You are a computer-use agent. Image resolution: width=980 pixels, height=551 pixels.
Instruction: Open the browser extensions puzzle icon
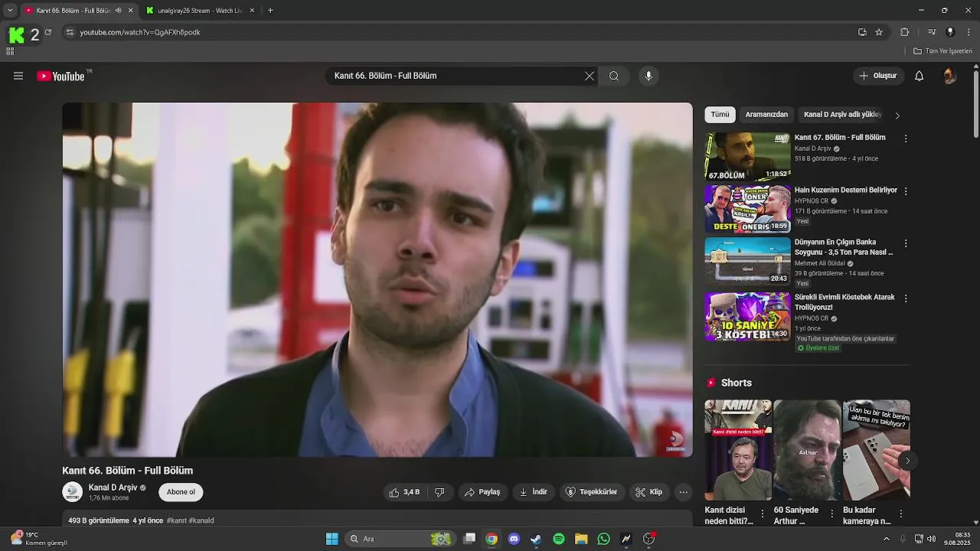tap(905, 32)
